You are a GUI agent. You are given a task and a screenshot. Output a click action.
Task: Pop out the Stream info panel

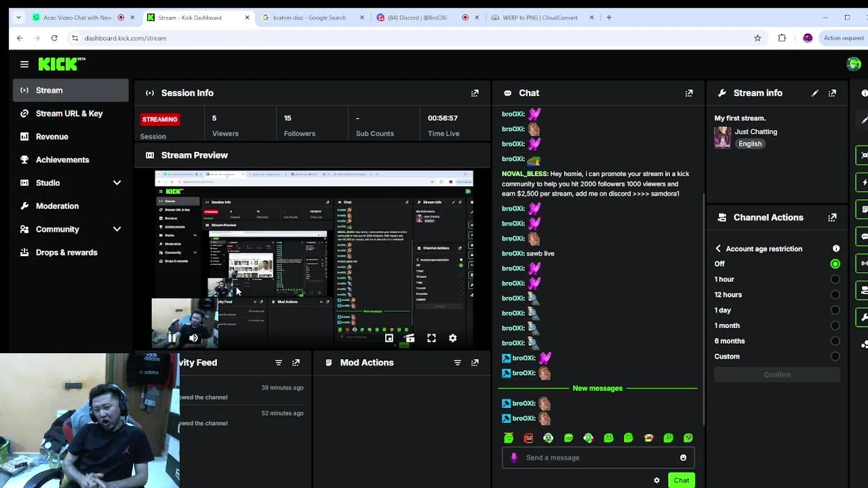tap(832, 93)
